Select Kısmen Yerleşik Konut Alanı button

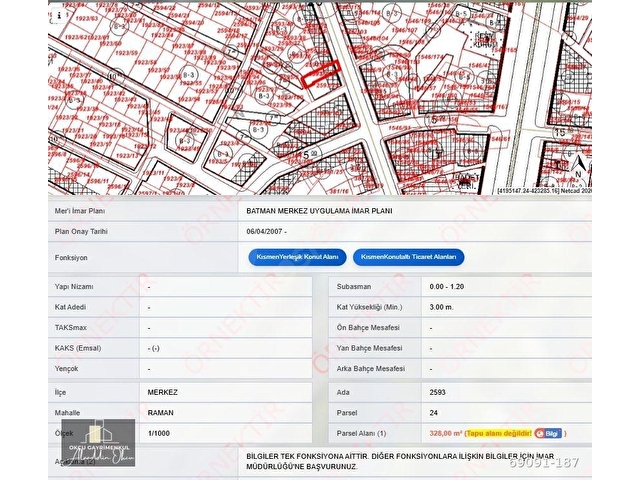click(x=297, y=257)
